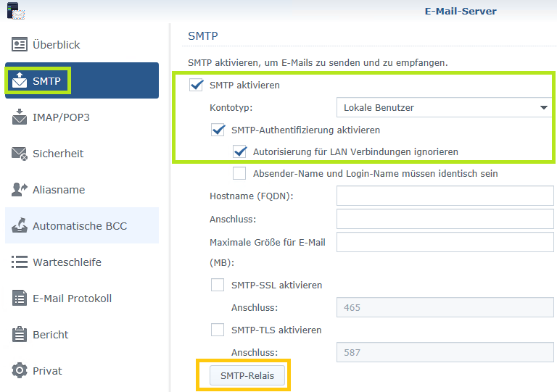Enable the SMTP-SSL aktivieren checkbox

[x=218, y=285]
